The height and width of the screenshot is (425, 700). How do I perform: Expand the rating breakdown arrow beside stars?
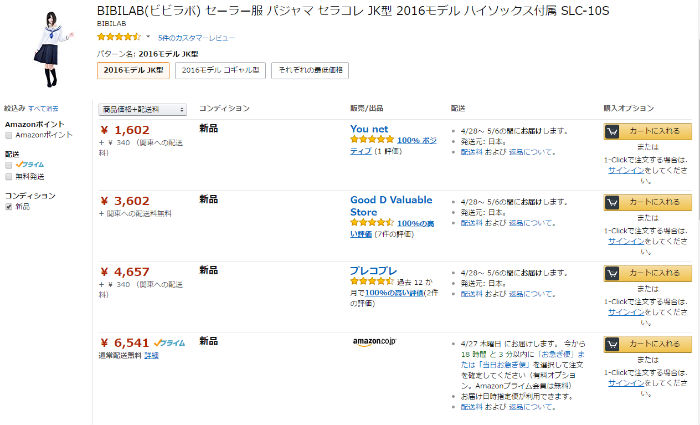click(150, 37)
